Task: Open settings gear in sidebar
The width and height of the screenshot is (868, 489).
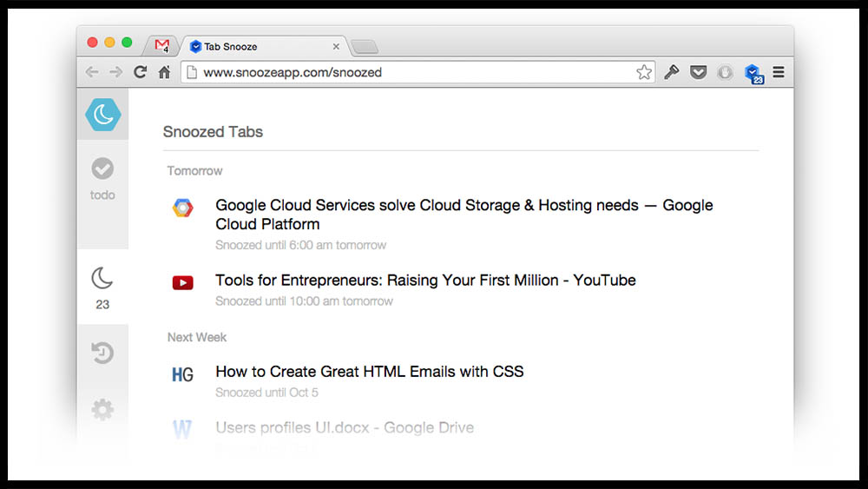Action: coord(102,409)
